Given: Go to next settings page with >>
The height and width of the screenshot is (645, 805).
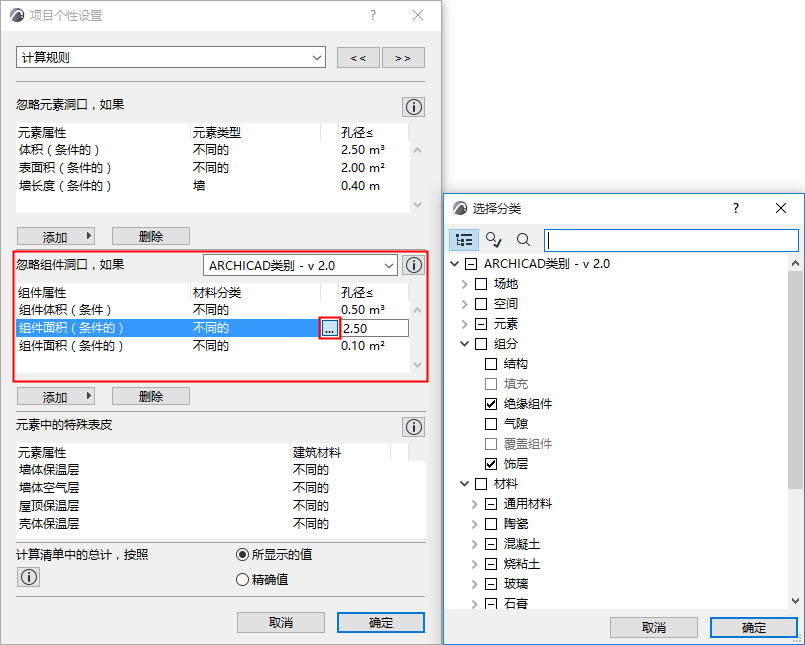Looking at the screenshot, I should click(x=403, y=58).
